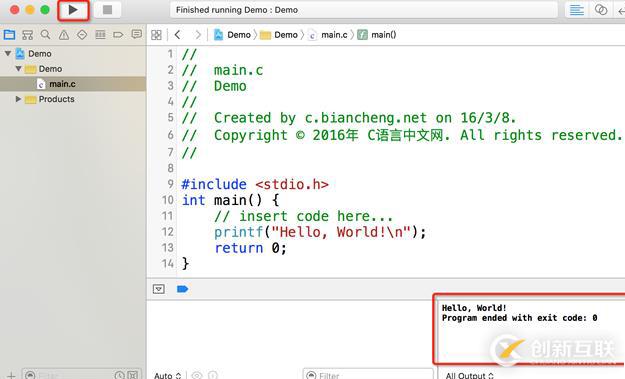Open the Issue navigator warning icon
The height and width of the screenshot is (379, 625).
pyautogui.click(x=64, y=35)
